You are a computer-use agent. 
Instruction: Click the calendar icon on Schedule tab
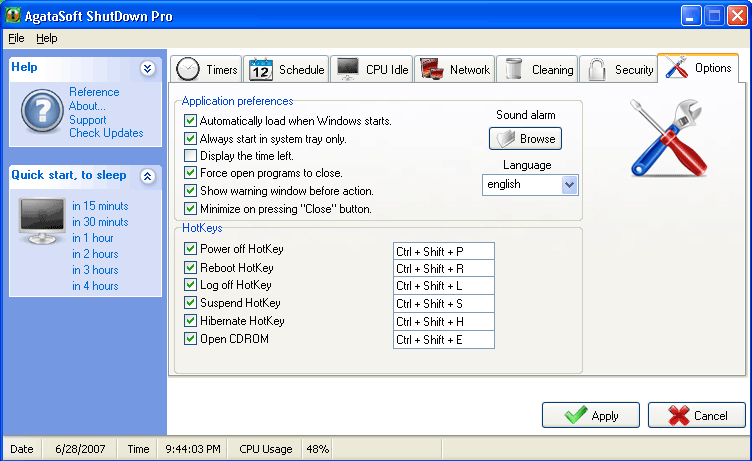coord(261,69)
